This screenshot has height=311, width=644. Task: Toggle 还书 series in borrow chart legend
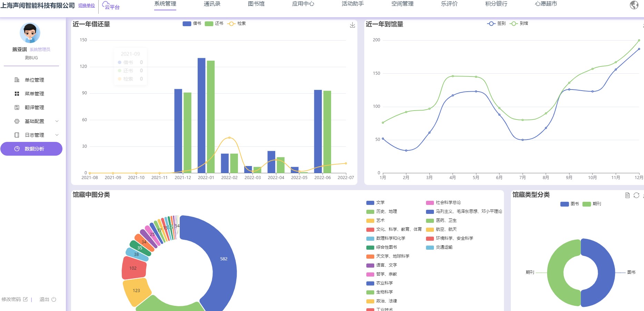click(214, 23)
